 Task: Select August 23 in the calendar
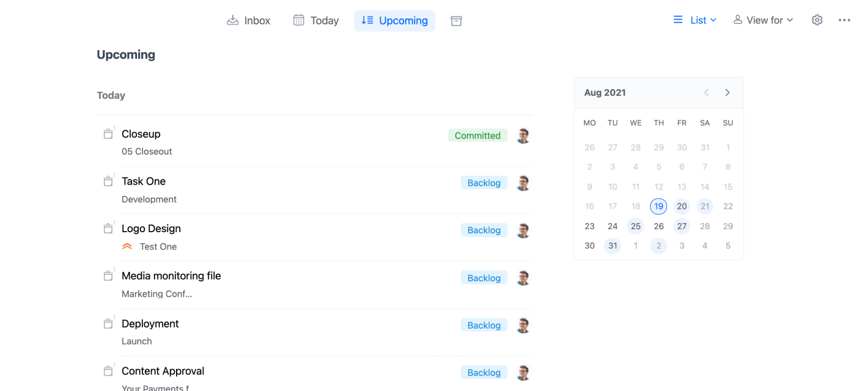589,226
